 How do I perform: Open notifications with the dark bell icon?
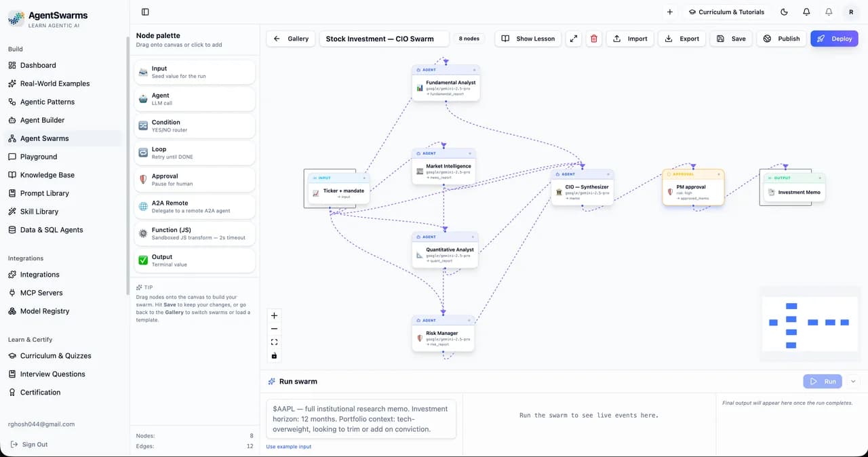coord(806,12)
